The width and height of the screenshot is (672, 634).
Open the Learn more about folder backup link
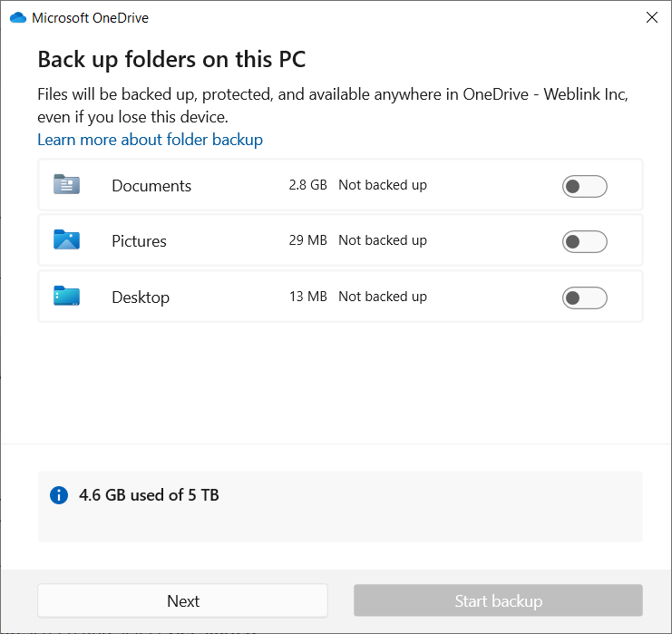[150, 140]
